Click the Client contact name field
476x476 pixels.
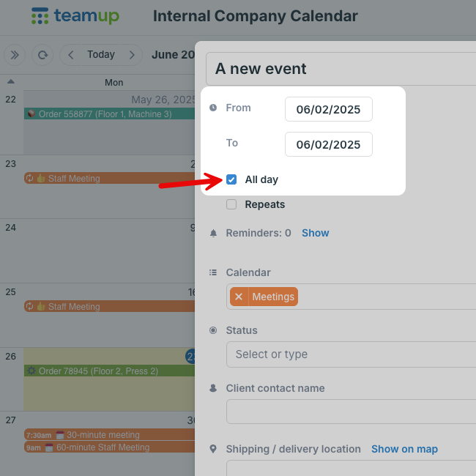pyautogui.click(x=351, y=412)
